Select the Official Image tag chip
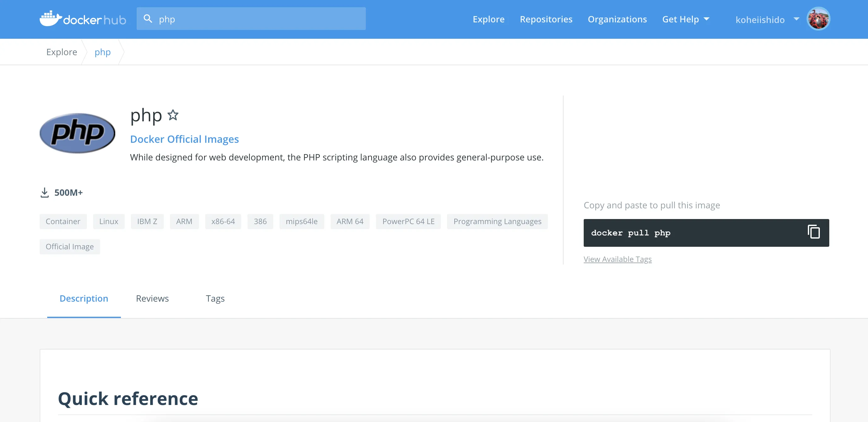The height and width of the screenshot is (422, 868). [70, 246]
